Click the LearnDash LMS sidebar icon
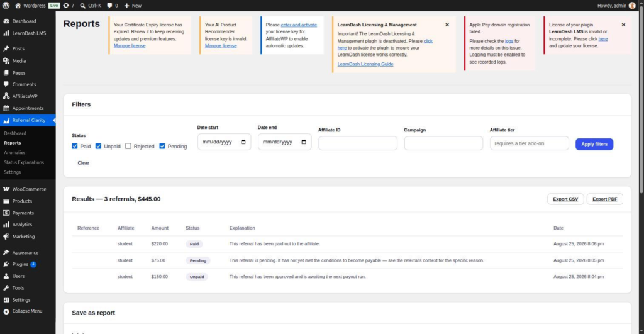 click(6, 33)
